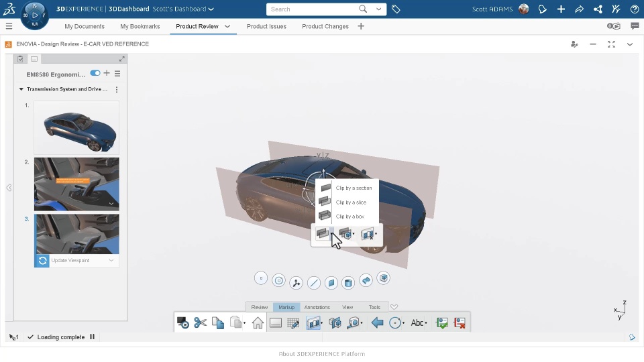Click the pause button beside Loading complete

pyautogui.click(x=93, y=337)
